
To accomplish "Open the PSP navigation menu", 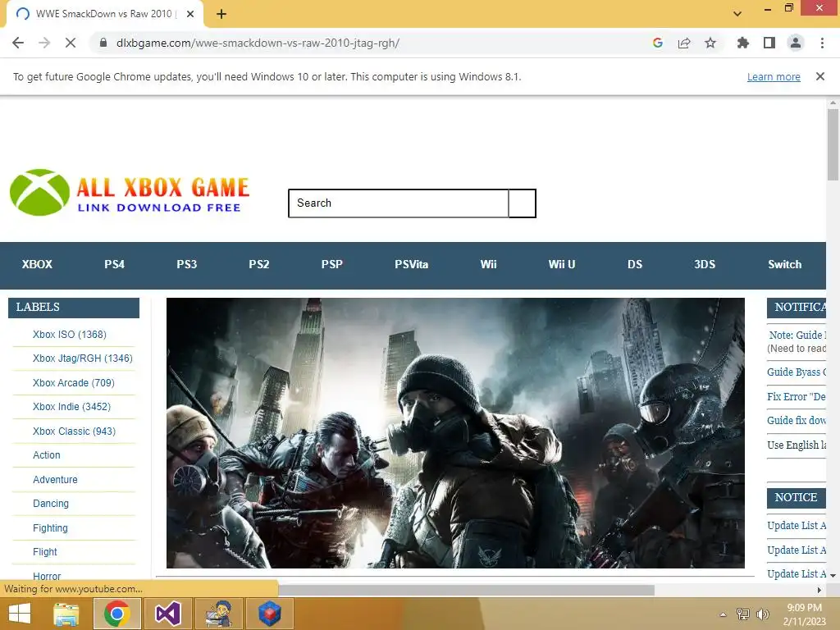I will pyautogui.click(x=332, y=265).
